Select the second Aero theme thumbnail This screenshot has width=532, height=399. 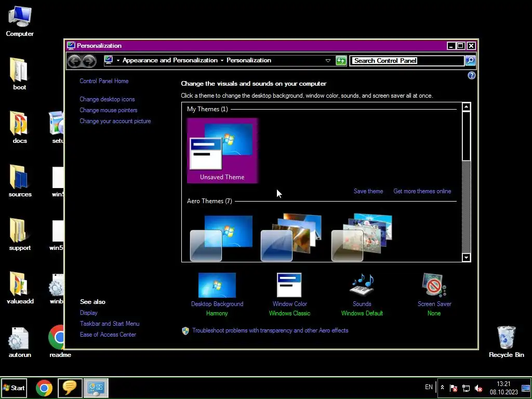coord(291,237)
